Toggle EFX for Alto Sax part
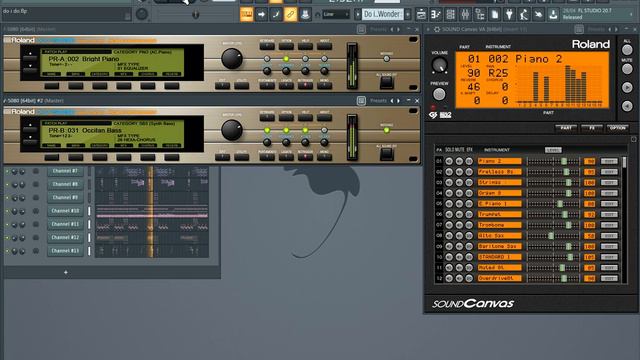This screenshot has height=360, width=640. tap(469, 236)
